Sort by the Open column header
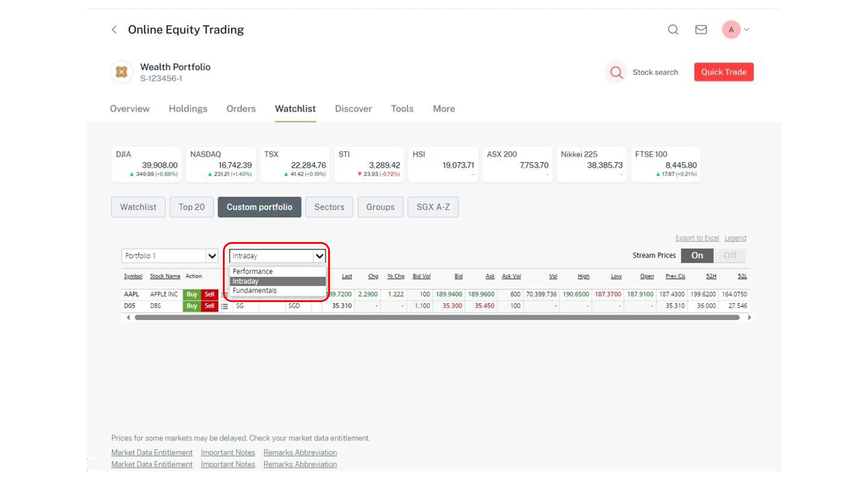The height and width of the screenshot is (500, 868). coord(647,276)
